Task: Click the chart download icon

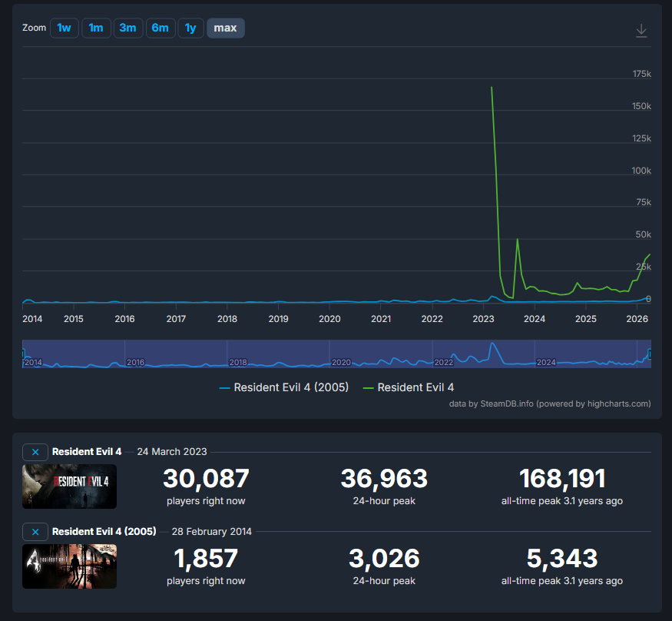Action: coord(641,31)
